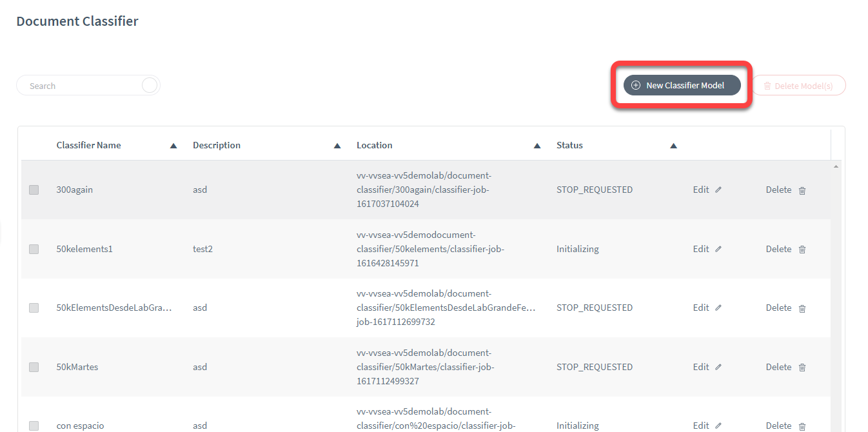Click Delete for con espacio
This screenshot has height=432, width=868.
778,426
